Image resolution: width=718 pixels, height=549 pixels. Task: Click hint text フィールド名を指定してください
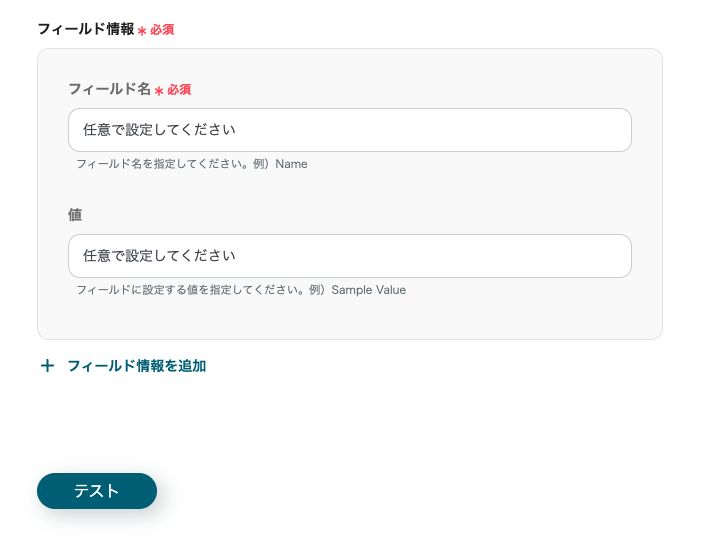[x=164, y=164]
